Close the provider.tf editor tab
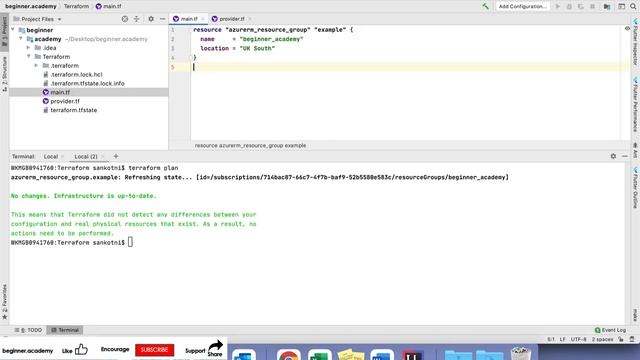Screen dimensions: 640x360 pyautogui.click(x=250, y=19)
